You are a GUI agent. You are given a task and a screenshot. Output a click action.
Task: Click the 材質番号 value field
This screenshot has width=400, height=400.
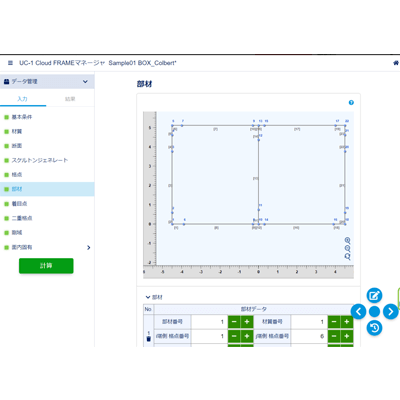tap(309, 322)
